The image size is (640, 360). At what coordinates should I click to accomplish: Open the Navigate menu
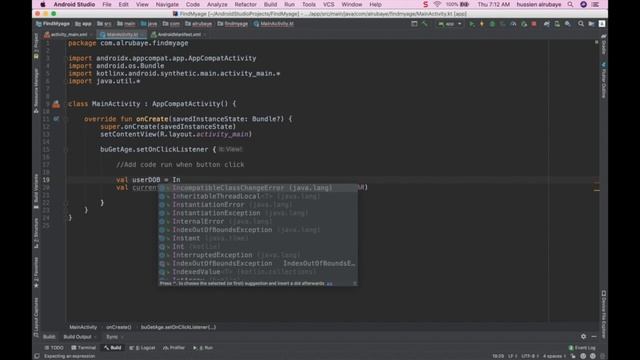pos(167,4)
